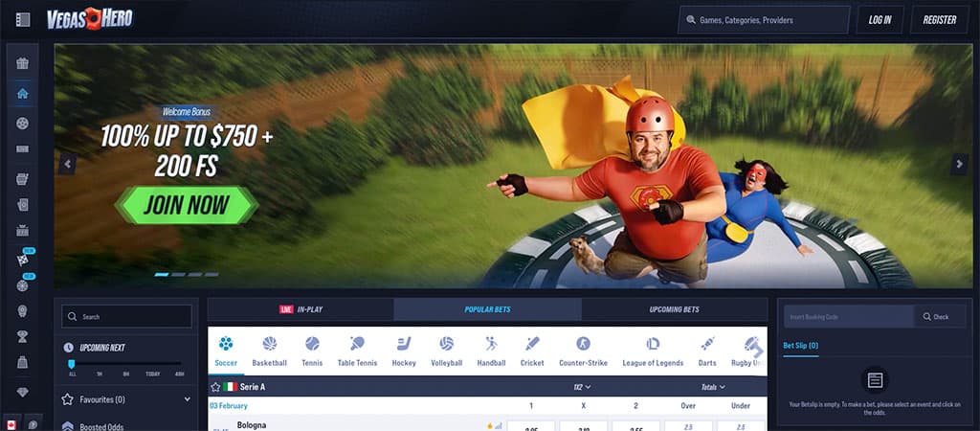Image resolution: width=980 pixels, height=431 pixels.
Task: Pick the Counter-Strike esports icon
Action: (x=583, y=351)
